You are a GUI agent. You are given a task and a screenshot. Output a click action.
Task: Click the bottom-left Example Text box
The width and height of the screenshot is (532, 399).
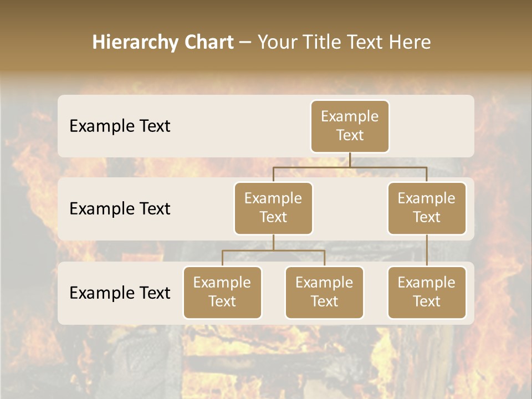click(x=222, y=292)
